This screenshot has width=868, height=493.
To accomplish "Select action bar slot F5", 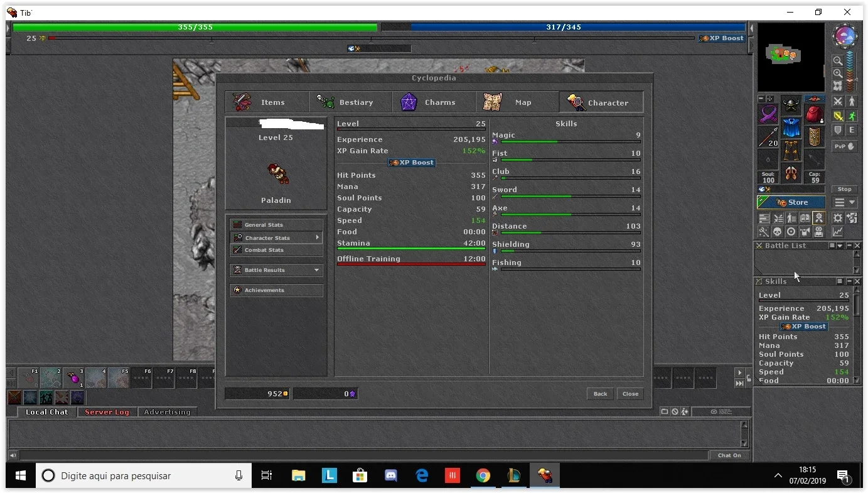I will click(x=119, y=378).
